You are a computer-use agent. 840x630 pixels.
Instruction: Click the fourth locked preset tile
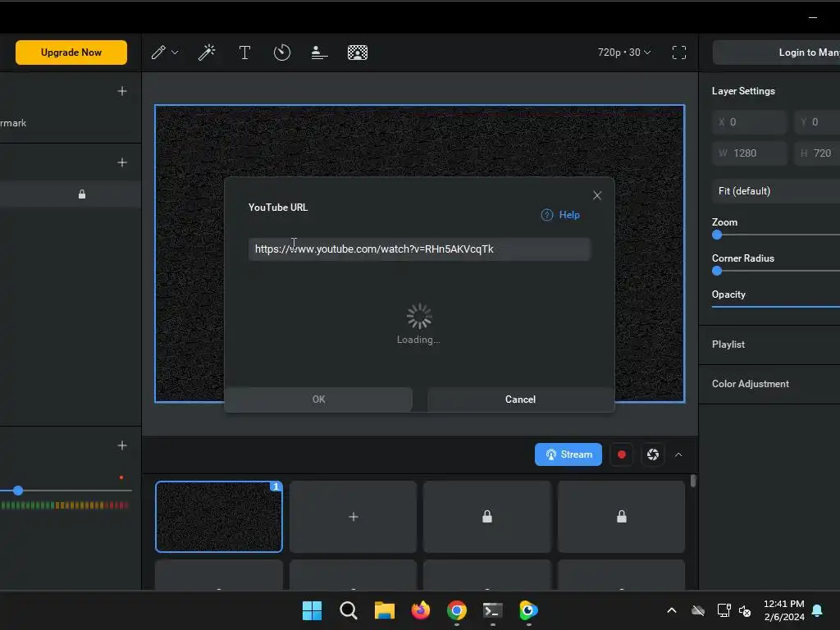click(x=622, y=517)
